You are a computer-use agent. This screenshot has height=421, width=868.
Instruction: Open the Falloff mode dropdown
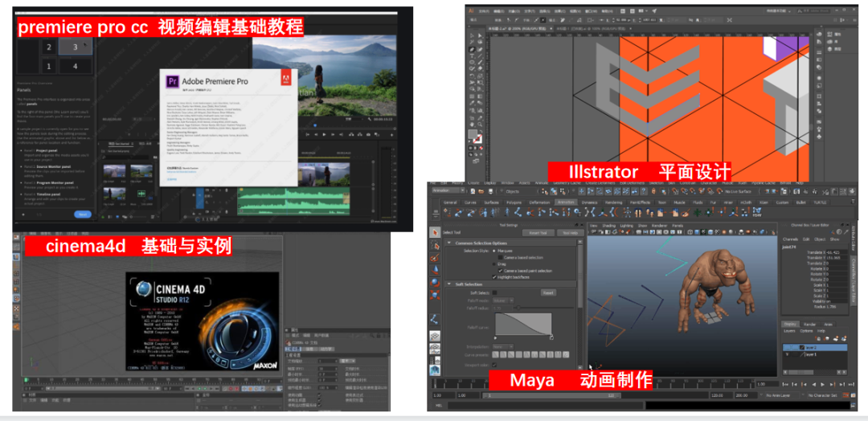[502, 300]
